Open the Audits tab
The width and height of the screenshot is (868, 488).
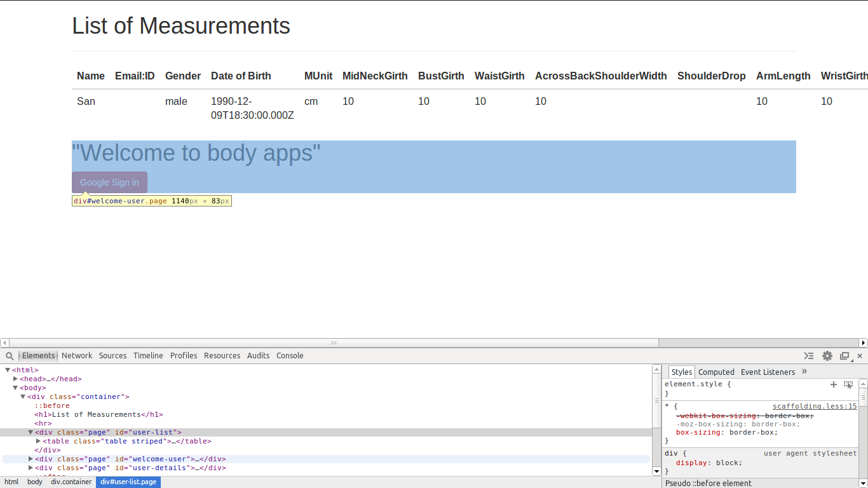click(258, 356)
